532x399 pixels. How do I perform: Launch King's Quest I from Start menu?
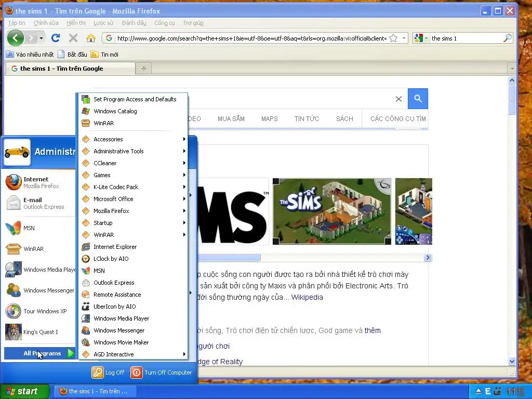click(39, 332)
